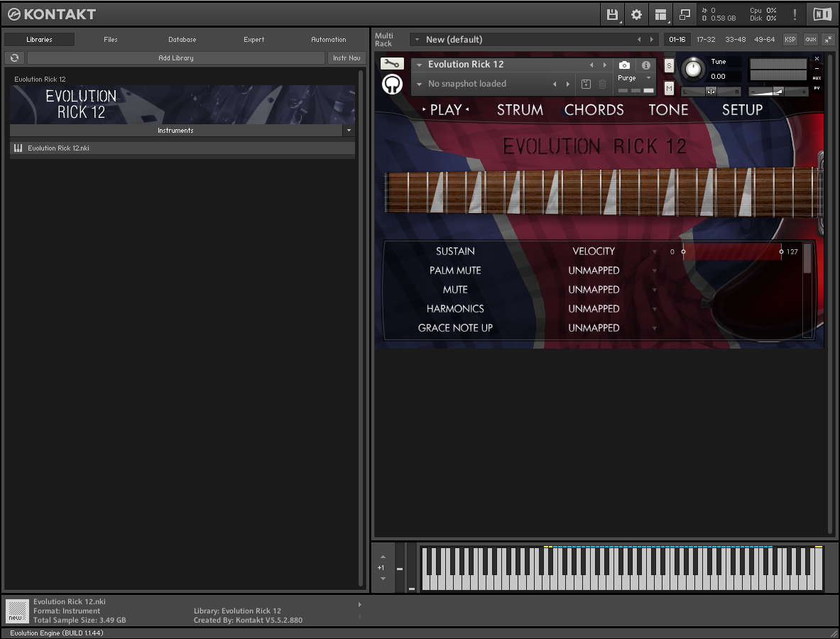Select previous snapshot arrow
This screenshot has height=639, width=840.
coord(555,84)
